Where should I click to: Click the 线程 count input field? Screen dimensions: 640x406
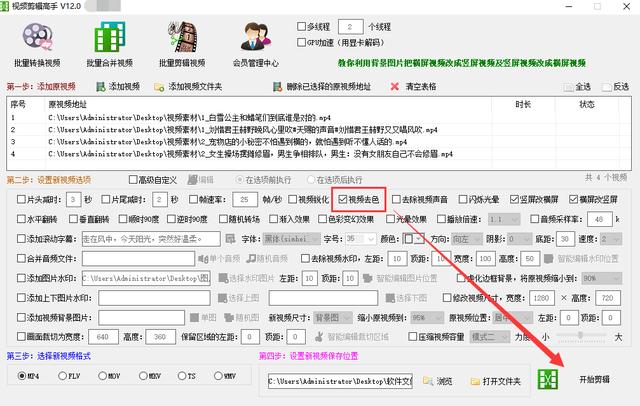pyautogui.click(x=350, y=27)
